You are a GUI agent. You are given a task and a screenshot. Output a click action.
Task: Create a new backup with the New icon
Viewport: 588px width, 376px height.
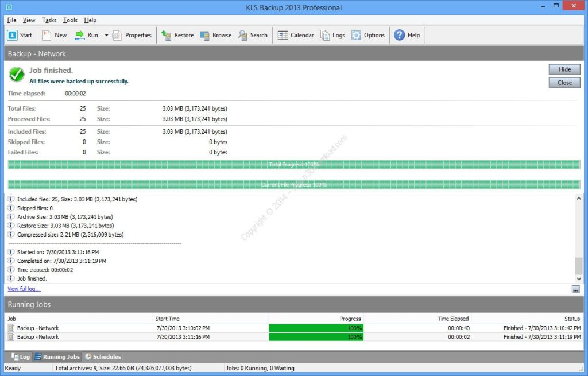pyautogui.click(x=54, y=35)
